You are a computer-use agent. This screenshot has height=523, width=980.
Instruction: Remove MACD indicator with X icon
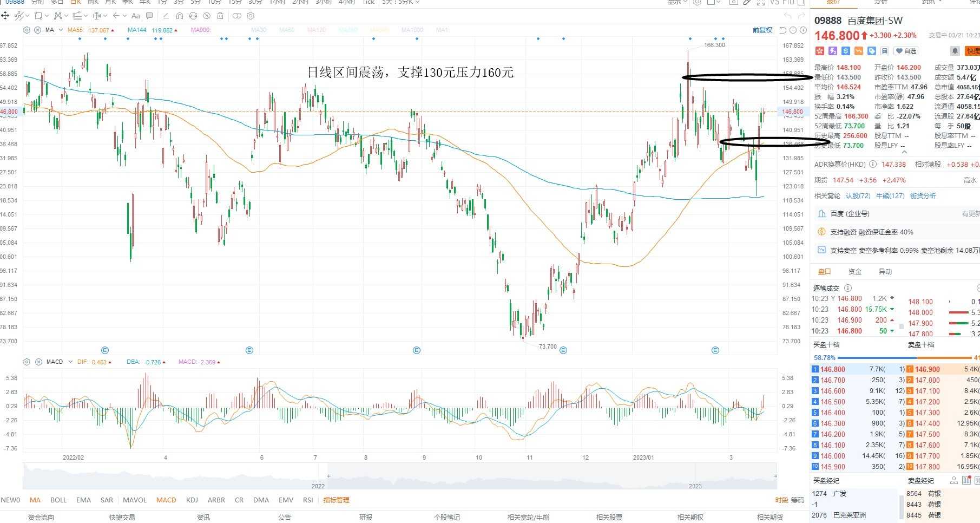[38, 362]
